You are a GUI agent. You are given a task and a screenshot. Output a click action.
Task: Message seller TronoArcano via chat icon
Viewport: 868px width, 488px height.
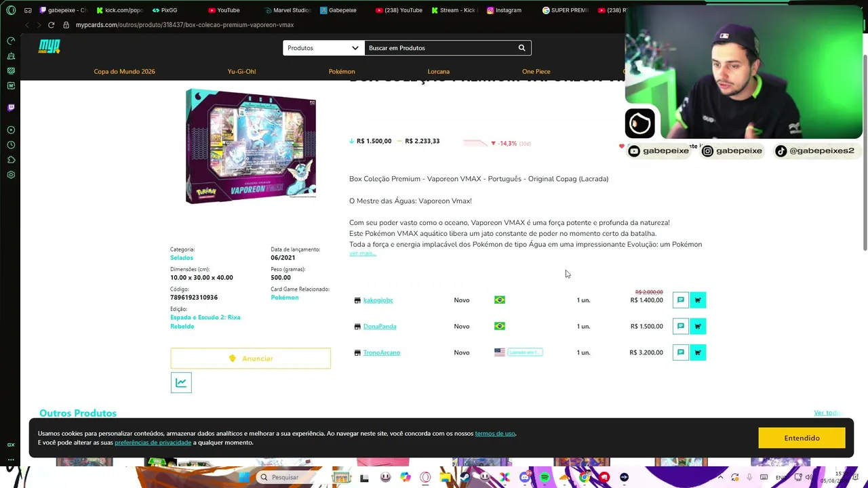[x=681, y=352]
